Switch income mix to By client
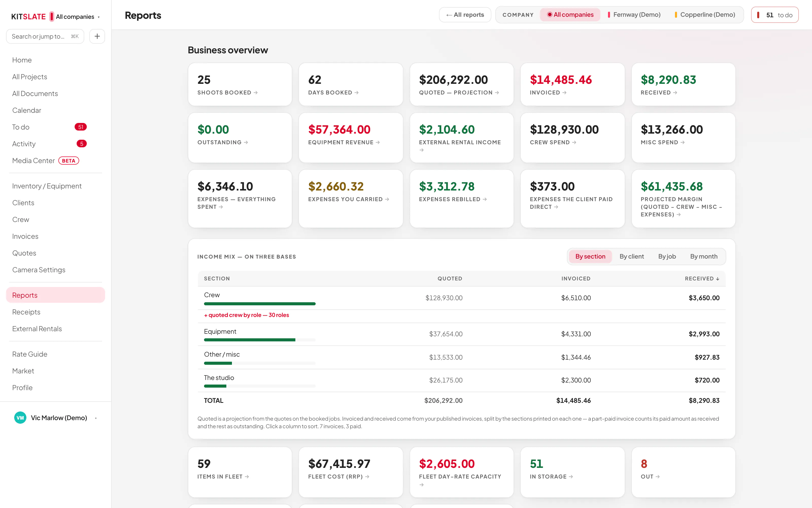Image resolution: width=812 pixels, height=508 pixels. click(632, 256)
